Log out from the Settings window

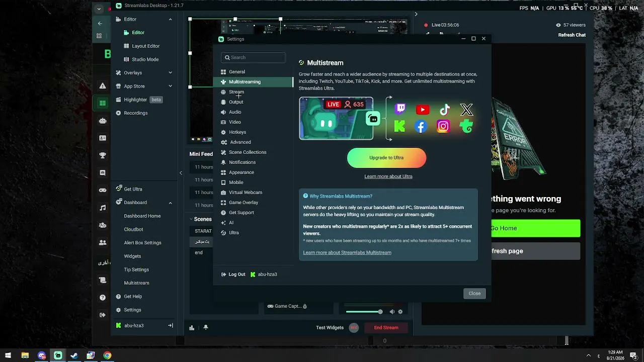pos(233,275)
